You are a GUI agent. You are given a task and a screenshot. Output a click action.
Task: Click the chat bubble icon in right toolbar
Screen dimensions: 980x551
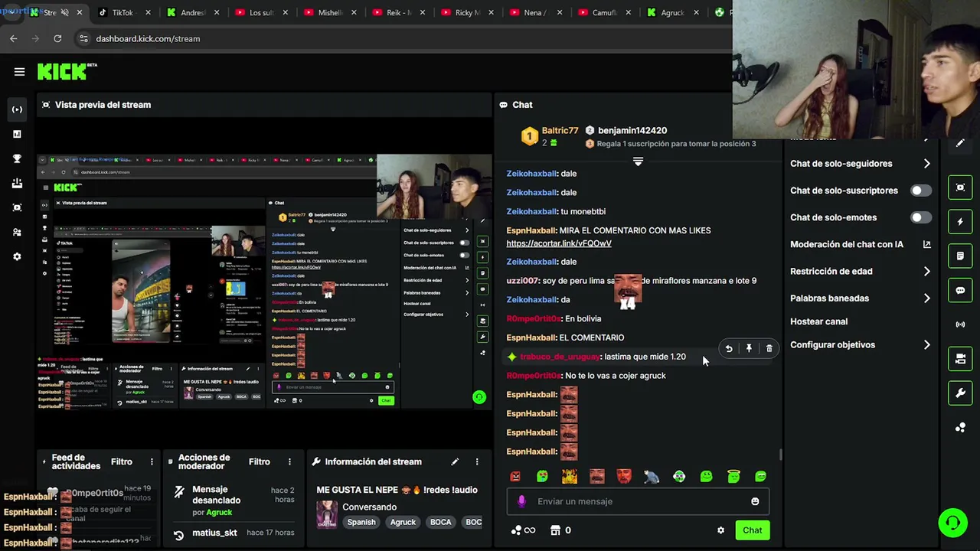pyautogui.click(x=960, y=291)
